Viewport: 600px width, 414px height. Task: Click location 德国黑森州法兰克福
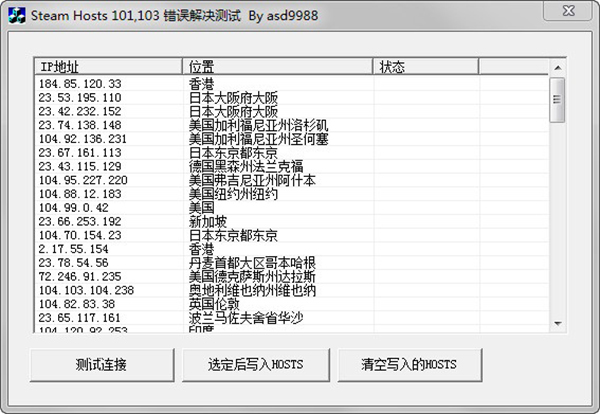(246, 166)
